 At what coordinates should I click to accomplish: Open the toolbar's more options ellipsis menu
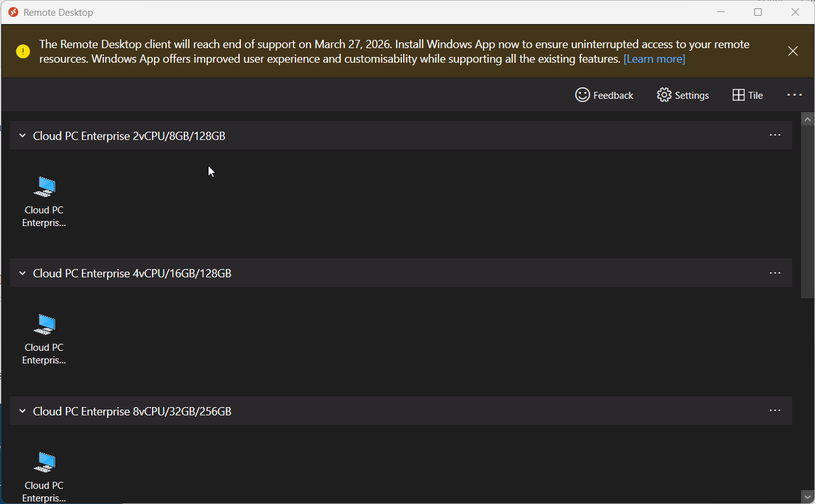[x=794, y=95]
